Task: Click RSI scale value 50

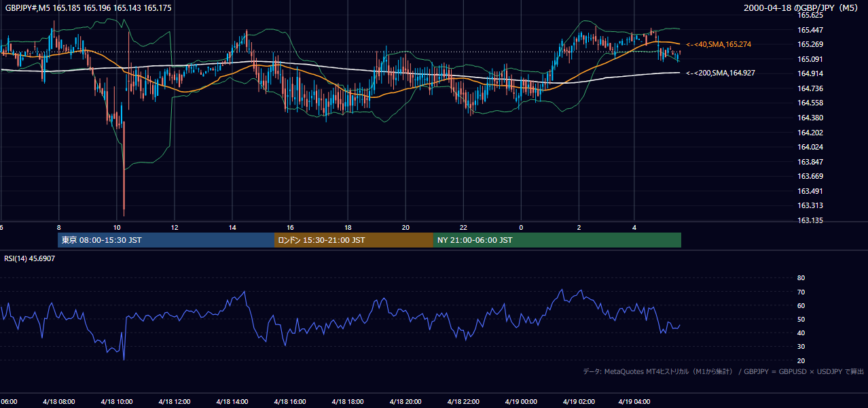Action: 801,319
